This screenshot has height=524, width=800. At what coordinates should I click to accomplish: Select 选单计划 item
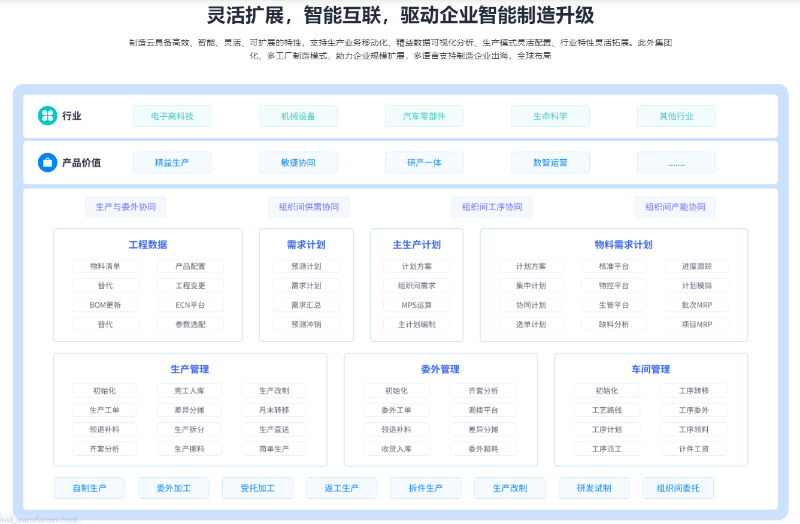pyautogui.click(x=531, y=325)
